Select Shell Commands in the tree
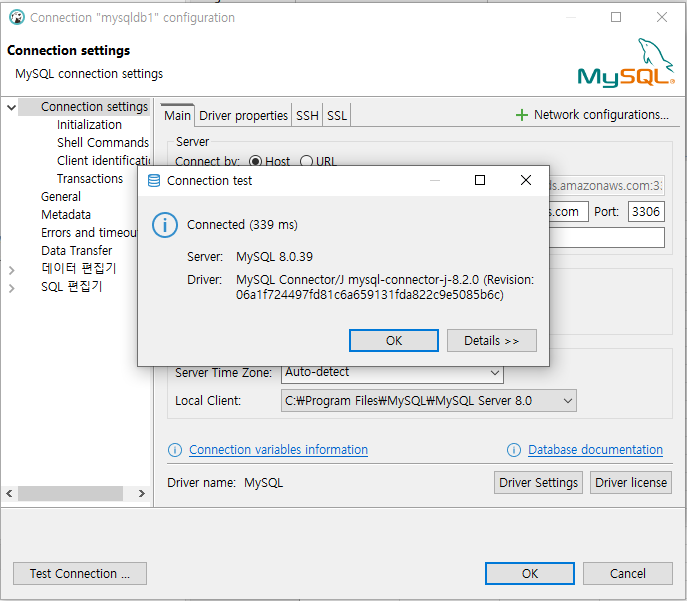This screenshot has height=601, width=687. [x=103, y=143]
